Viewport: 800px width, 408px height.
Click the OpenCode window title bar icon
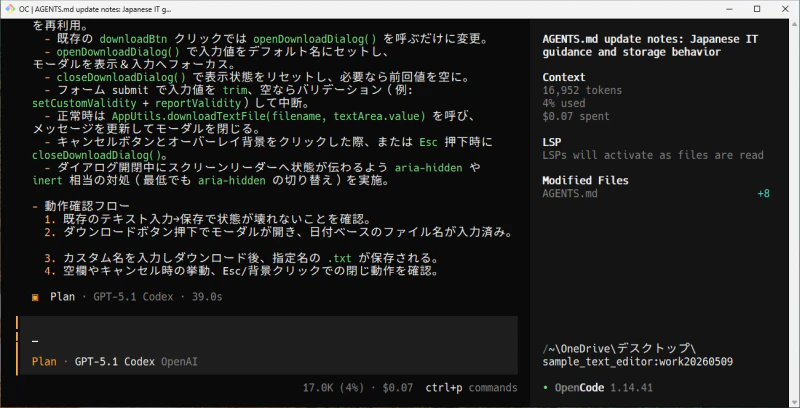click(10, 9)
